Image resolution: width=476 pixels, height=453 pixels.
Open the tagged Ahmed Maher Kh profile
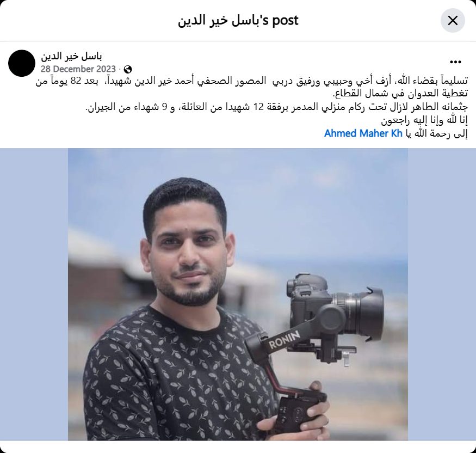[x=363, y=133]
